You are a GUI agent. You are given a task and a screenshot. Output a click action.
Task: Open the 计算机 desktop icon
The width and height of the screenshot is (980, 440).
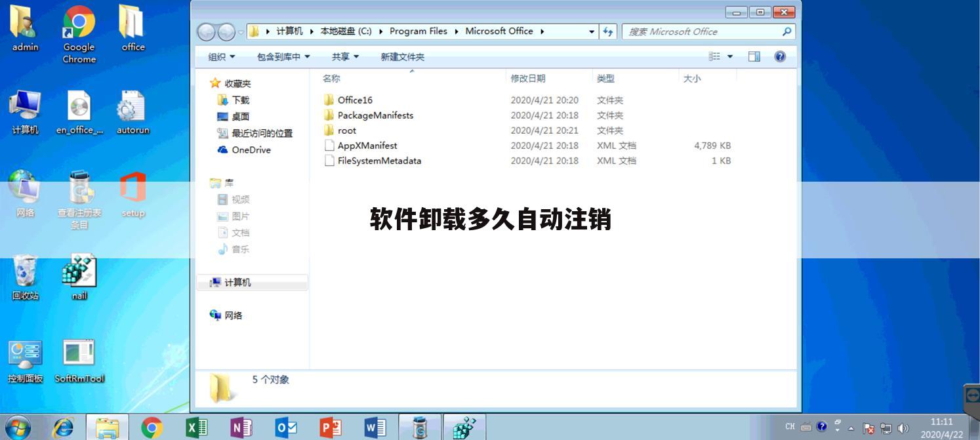click(x=25, y=112)
